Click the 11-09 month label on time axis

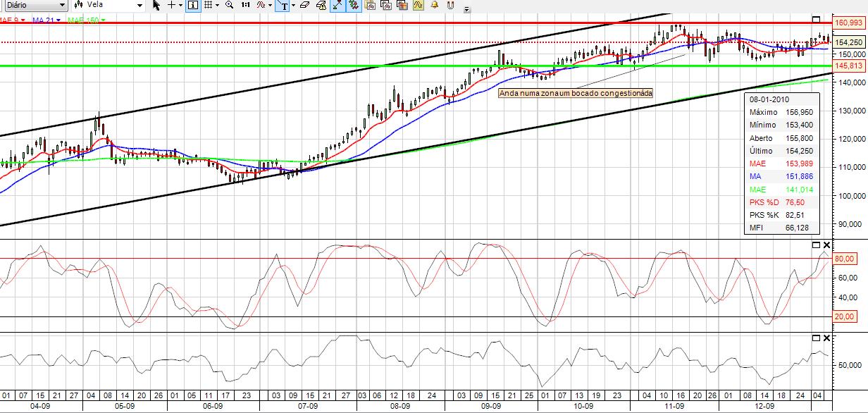(674, 407)
